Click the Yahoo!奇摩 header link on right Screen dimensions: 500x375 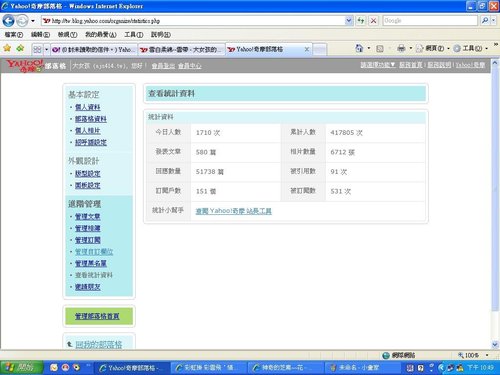(x=470, y=65)
